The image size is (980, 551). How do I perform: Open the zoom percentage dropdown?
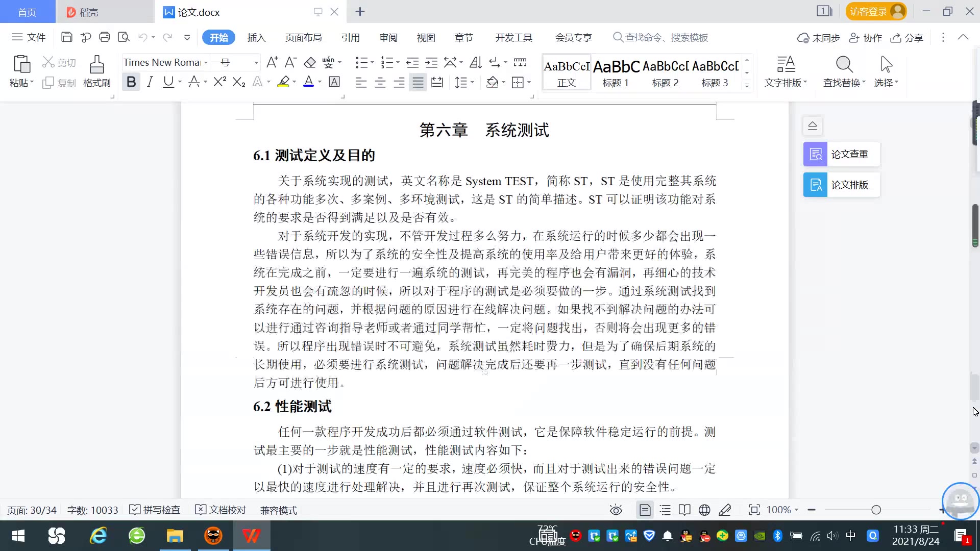coord(796,510)
